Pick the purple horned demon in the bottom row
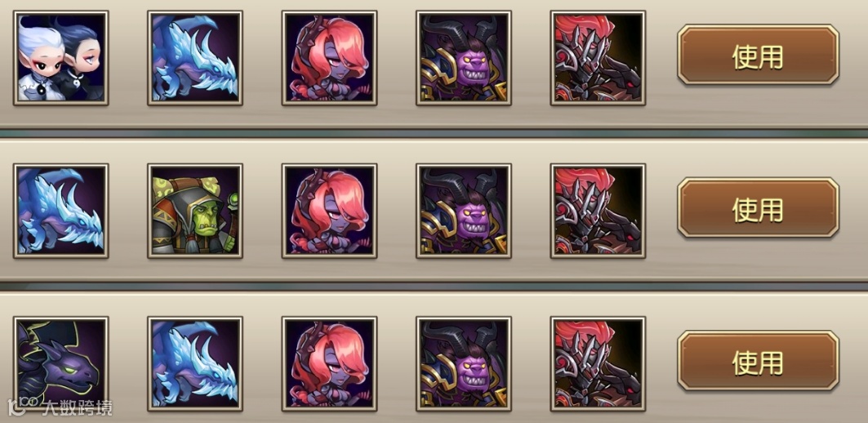 point(464,363)
